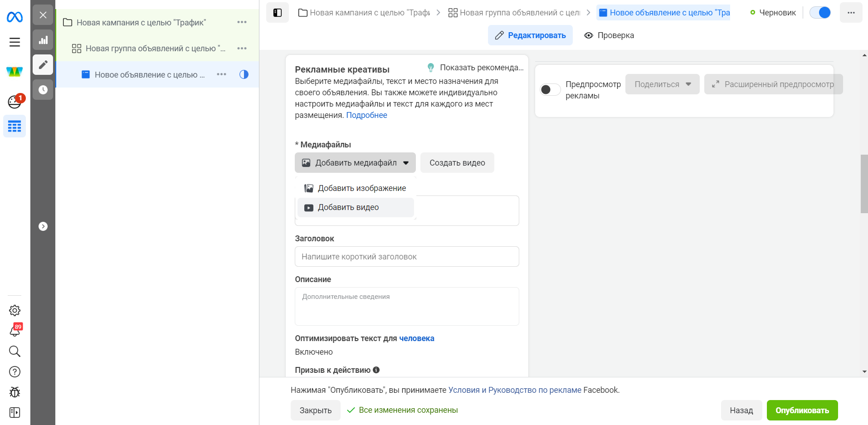Switch to Проверка tab
Image resolution: width=868 pixels, height=425 pixels.
click(609, 35)
